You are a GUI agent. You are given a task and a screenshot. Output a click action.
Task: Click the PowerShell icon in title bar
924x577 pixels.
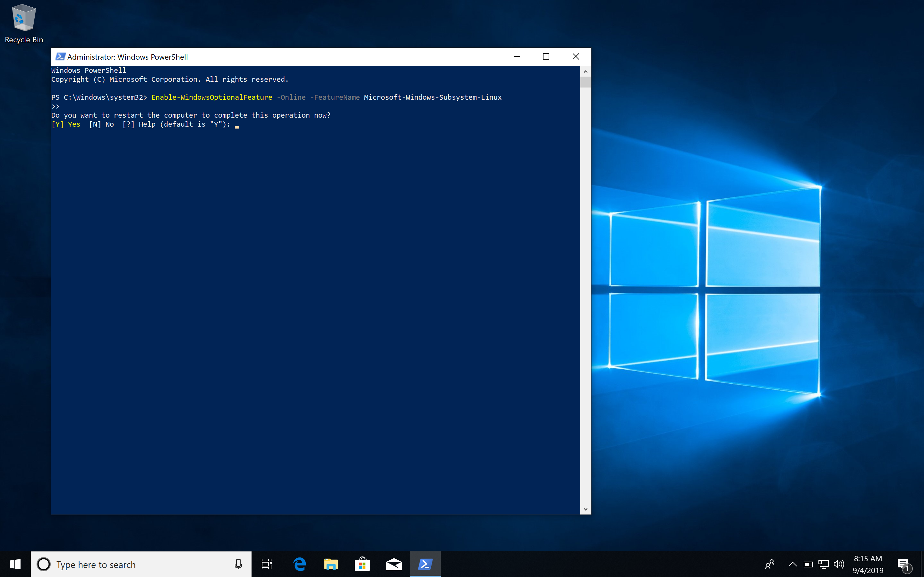60,56
